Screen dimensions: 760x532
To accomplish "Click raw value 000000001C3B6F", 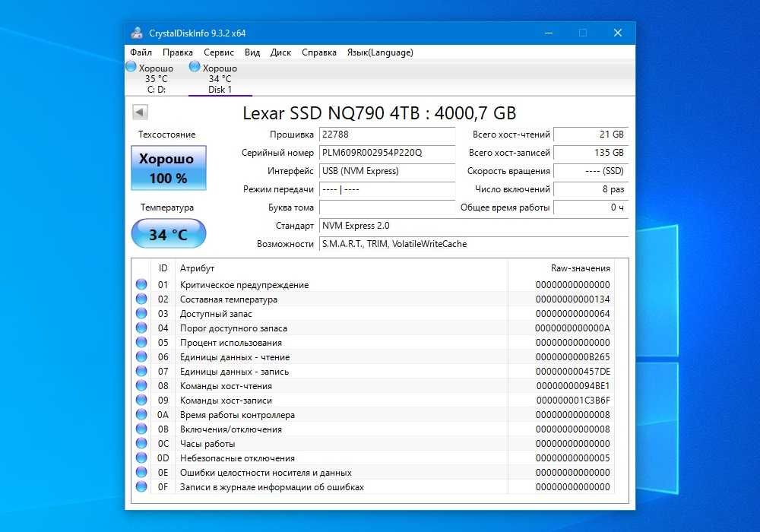I will pyautogui.click(x=573, y=401).
